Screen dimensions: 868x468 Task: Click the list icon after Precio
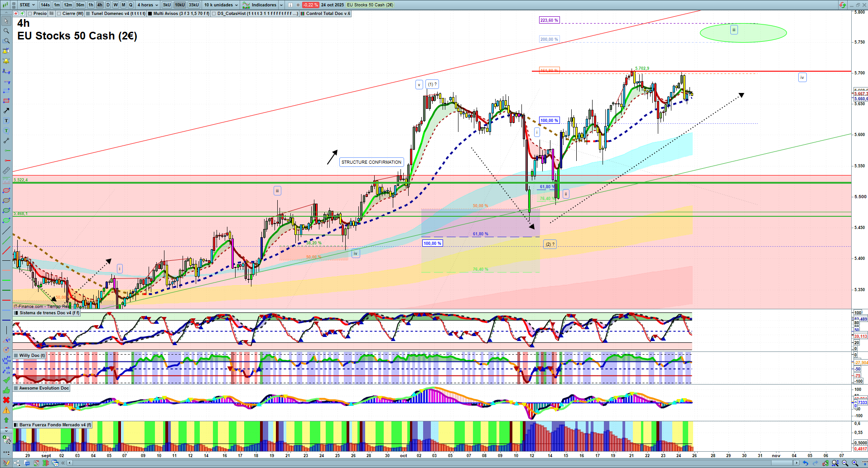pos(52,14)
